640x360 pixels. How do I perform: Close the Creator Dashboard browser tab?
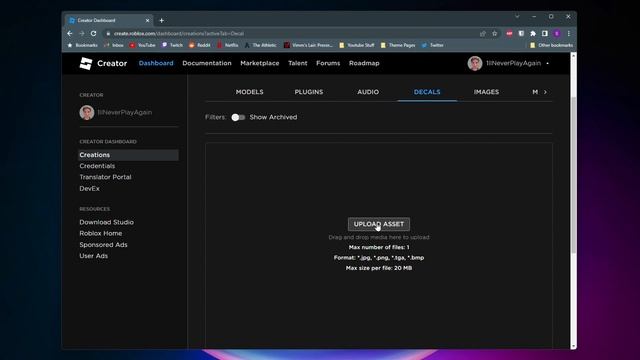pos(147,20)
